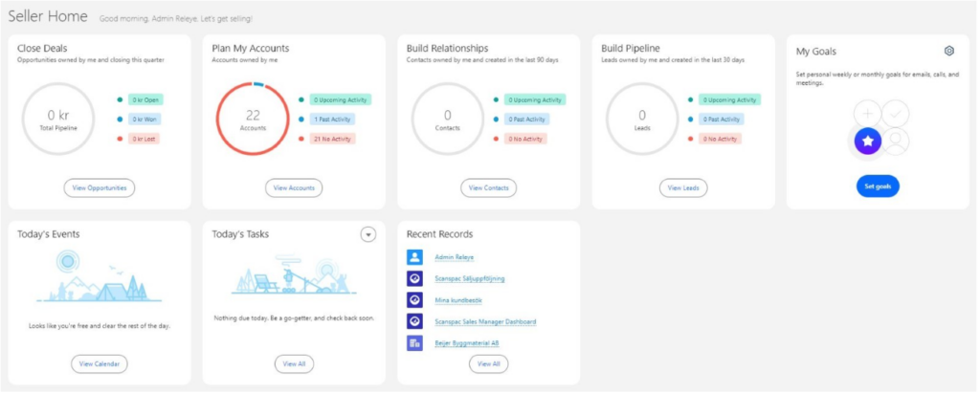Click the Scanspac Sales Manager Dashboard icon
980x394 pixels.
pos(414,321)
